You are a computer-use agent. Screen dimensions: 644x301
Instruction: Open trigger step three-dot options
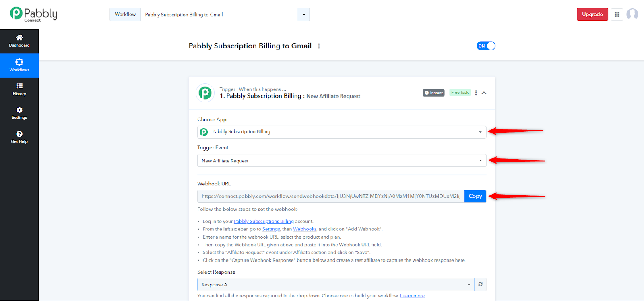[x=476, y=93]
